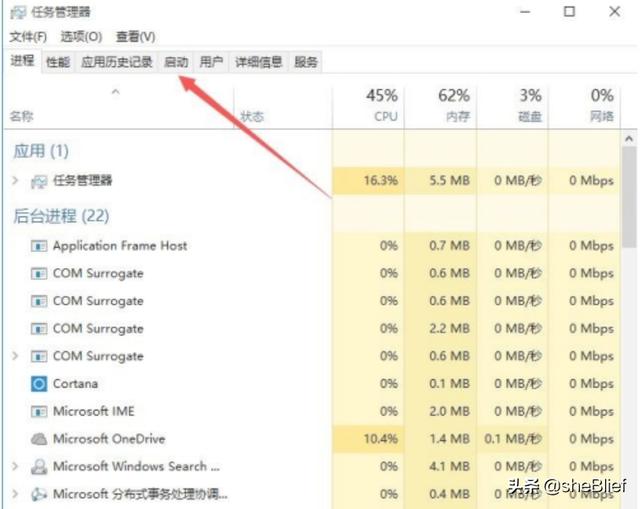Select the 后台进程 (22) group header
This screenshot has height=509, width=640.
pos(61,216)
